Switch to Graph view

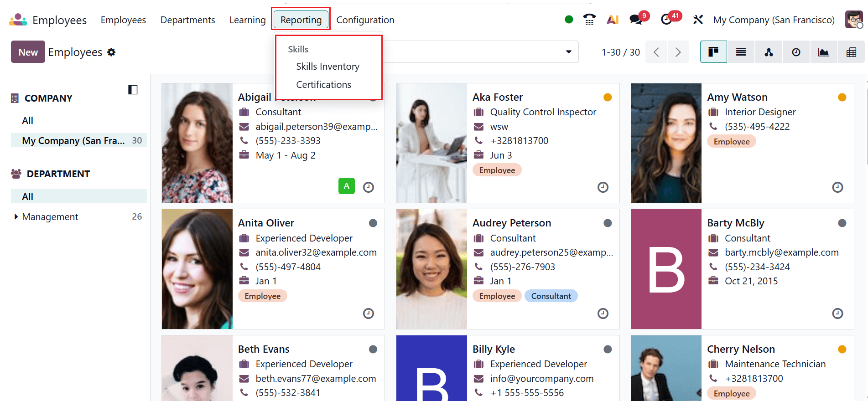click(823, 52)
